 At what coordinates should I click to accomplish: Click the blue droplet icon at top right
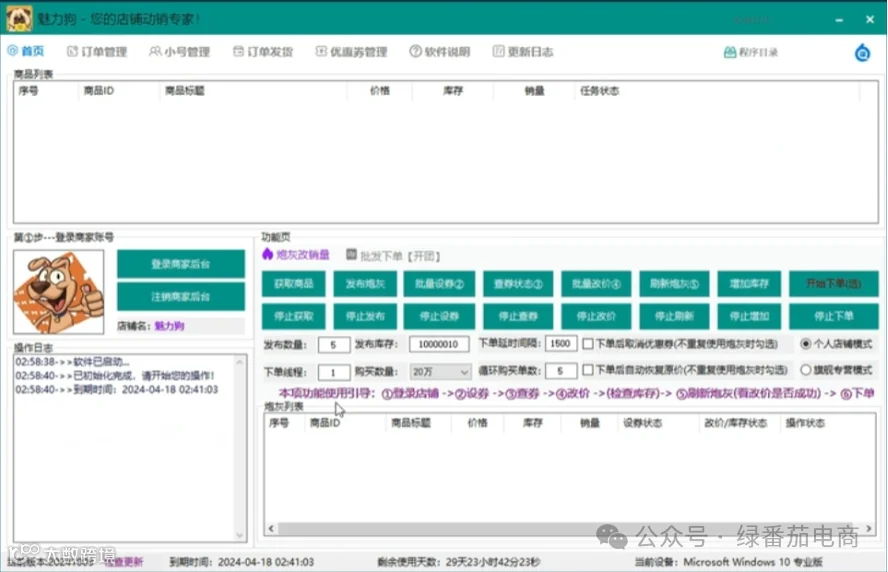(x=862, y=52)
